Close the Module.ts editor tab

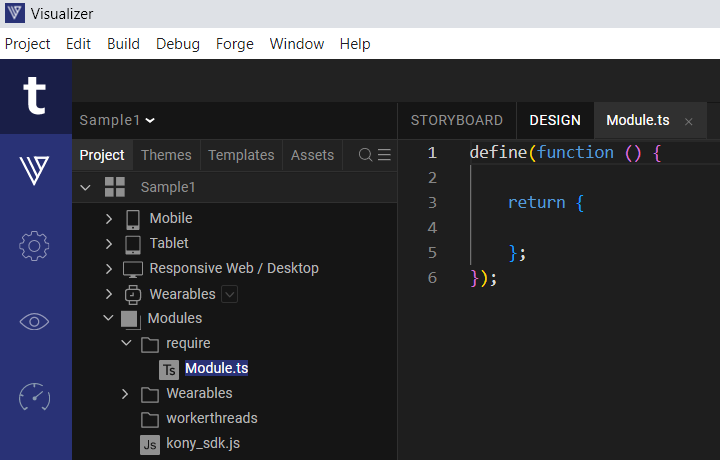[x=688, y=121]
